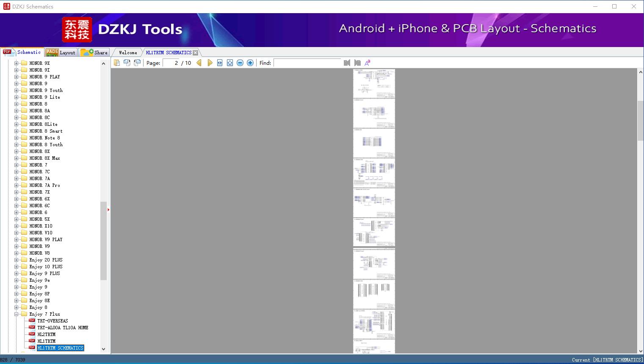Select the HL1TRTM SCHEMATICS document tab

click(169, 53)
